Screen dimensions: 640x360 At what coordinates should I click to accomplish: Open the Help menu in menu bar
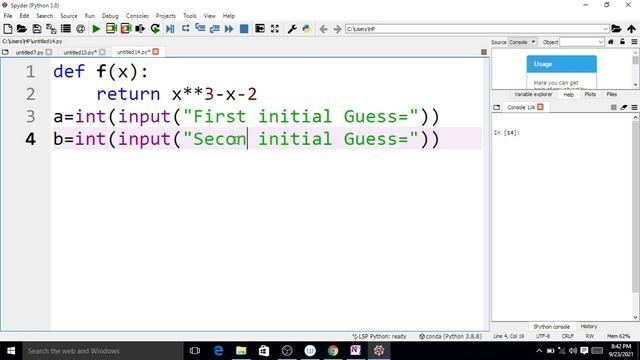(x=229, y=16)
